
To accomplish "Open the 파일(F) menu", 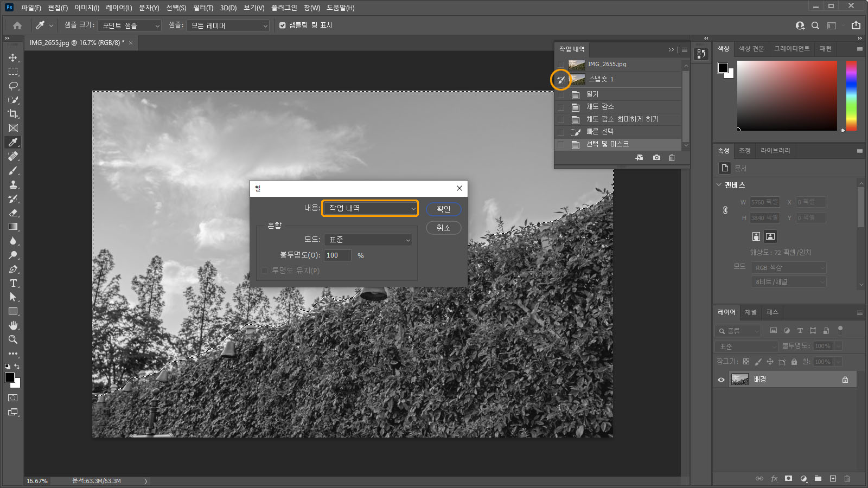I will pyautogui.click(x=31, y=8).
